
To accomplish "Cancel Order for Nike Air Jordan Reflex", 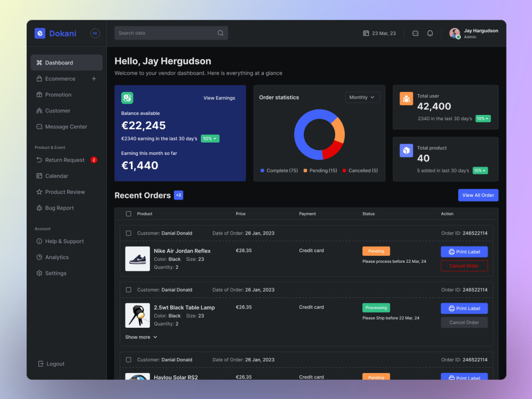I will [464, 265].
